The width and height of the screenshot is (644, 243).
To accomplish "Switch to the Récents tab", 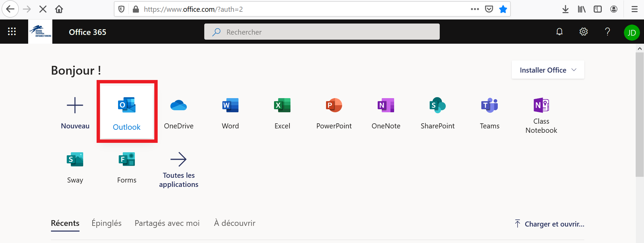I will [65, 223].
